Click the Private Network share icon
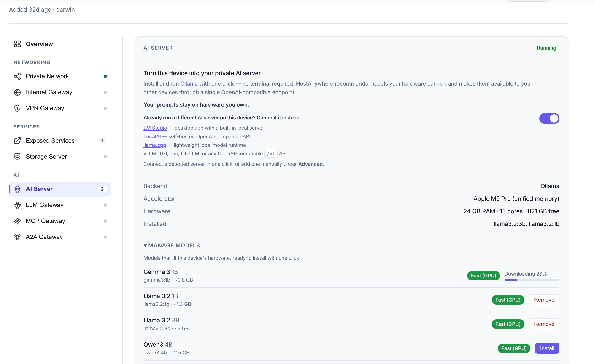This screenshot has width=594, height=364. tap(17, 76)
